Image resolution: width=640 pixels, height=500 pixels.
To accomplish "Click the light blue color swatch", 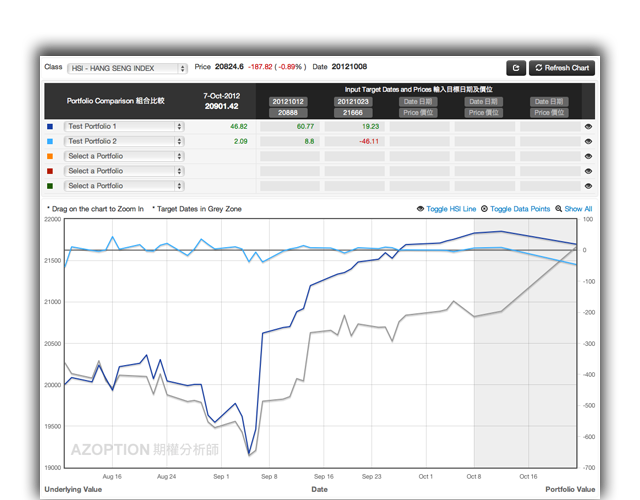I will point(50,141).
